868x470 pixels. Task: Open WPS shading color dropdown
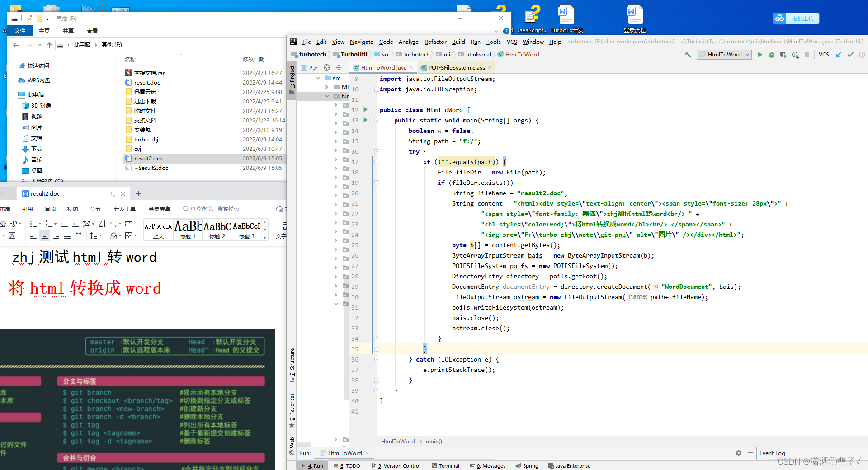click(x=120, y=236)
